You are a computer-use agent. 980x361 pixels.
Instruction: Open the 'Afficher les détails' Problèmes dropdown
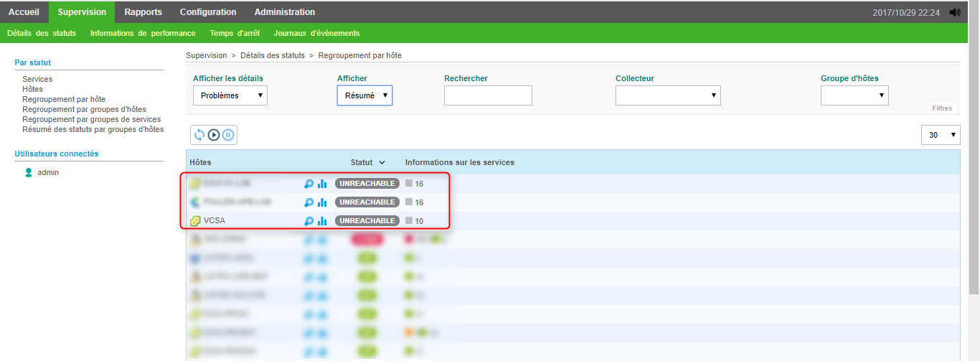coord(230,95)
